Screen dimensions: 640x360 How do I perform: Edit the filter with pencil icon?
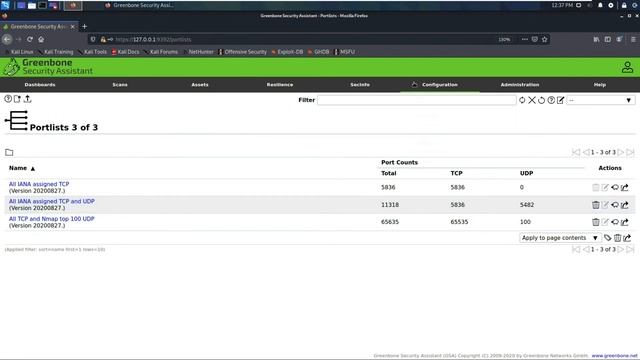pos(560,100)
